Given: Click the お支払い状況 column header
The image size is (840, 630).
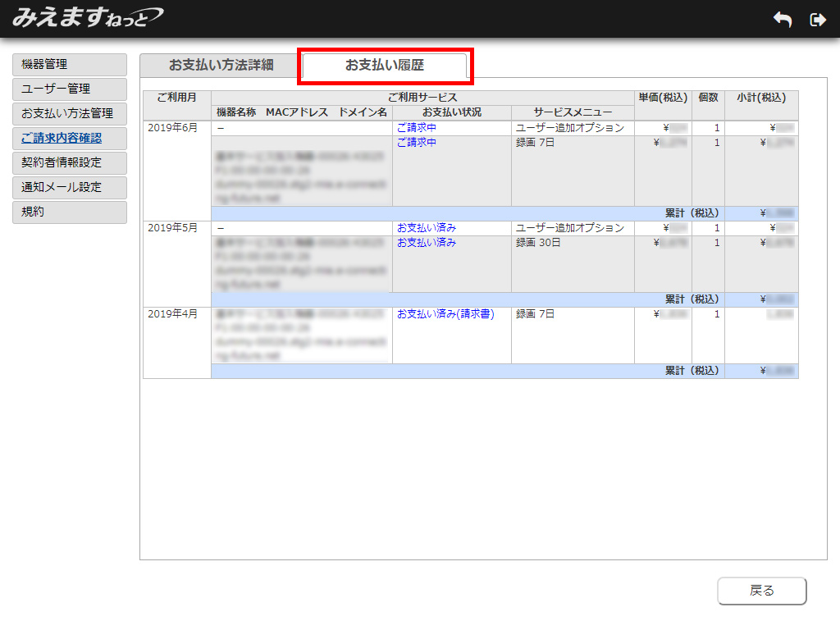Looking at the screenshot, I should tap(451, 112).
